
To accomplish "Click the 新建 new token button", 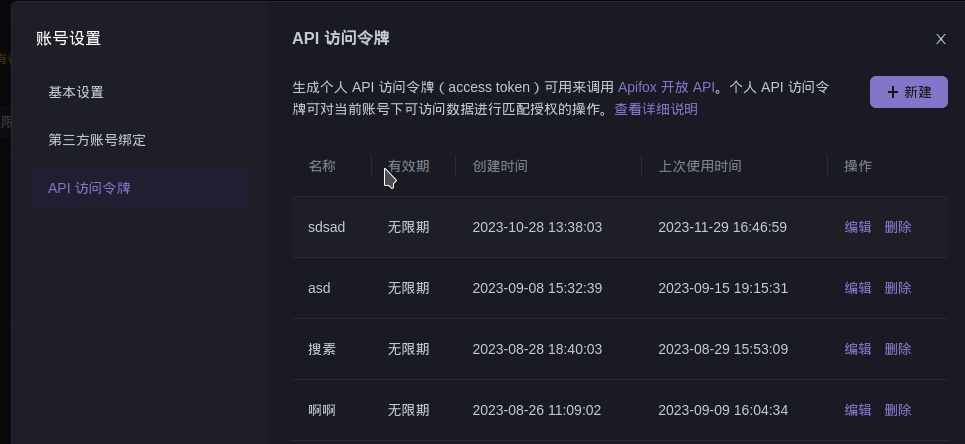I will (x=908, y=92).
